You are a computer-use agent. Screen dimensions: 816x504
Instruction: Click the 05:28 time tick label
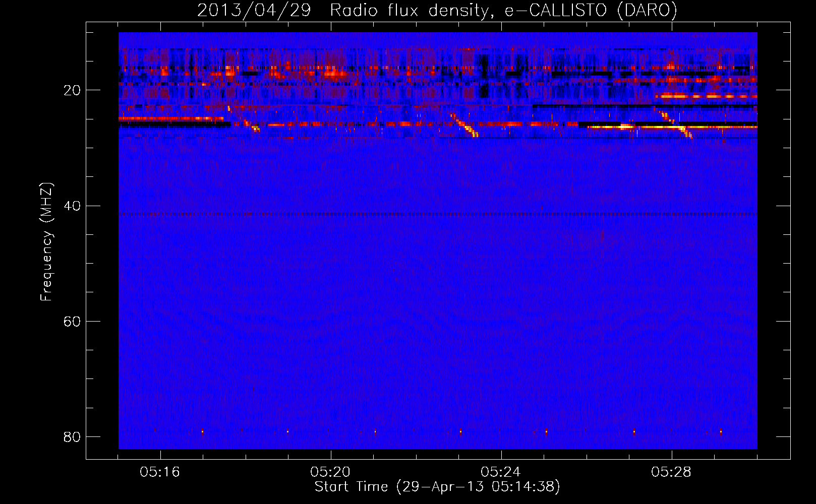pyautogui.click(x=671, y=472)
